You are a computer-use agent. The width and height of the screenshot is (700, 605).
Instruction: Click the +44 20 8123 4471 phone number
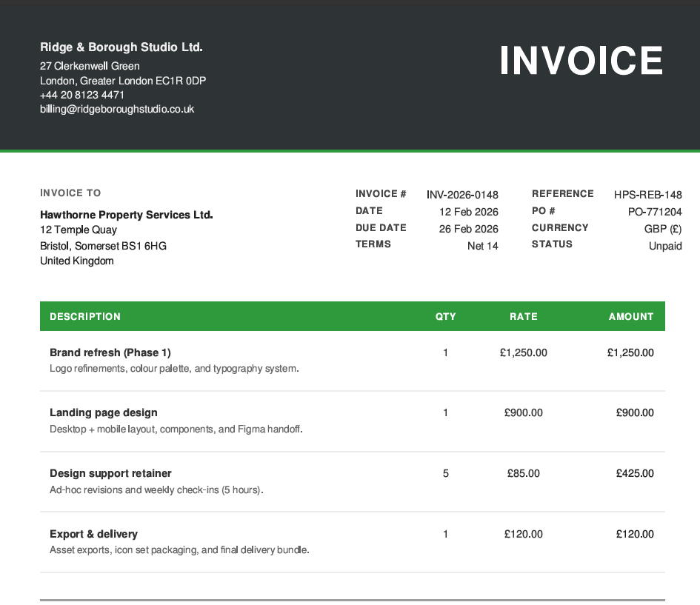click(82, 95)
